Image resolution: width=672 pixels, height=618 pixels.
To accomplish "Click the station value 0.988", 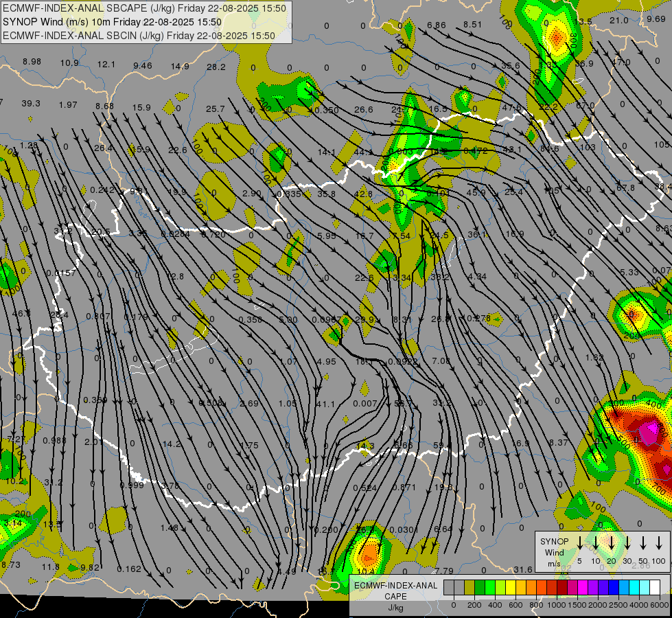I will click(x=54, y=440).
